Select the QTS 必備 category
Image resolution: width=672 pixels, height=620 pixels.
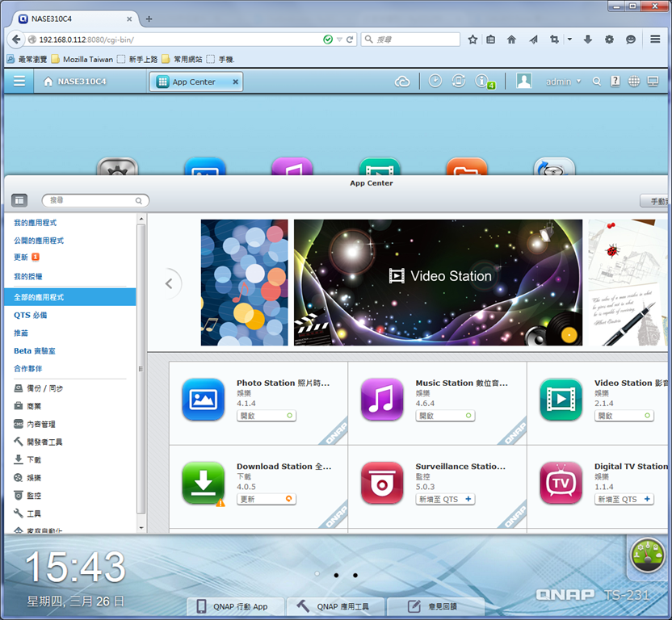pos(30,315)
